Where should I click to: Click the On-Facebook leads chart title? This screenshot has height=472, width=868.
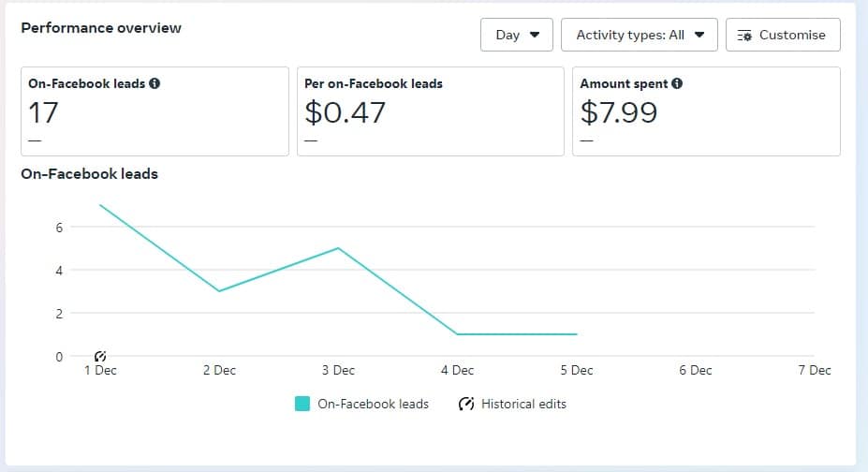(89, 173)
